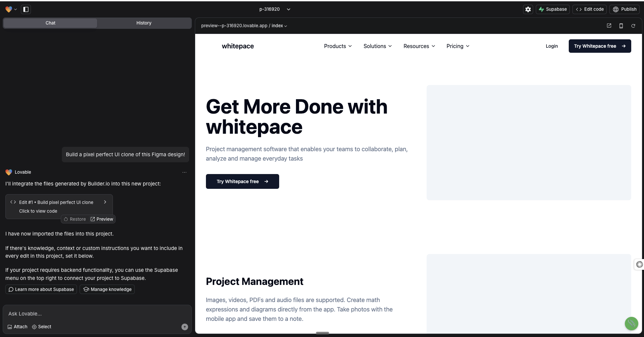This screenshot has height=337, width=644.
Task: Expand the Products navigation dropdown
Action: [x=338, y=46]
